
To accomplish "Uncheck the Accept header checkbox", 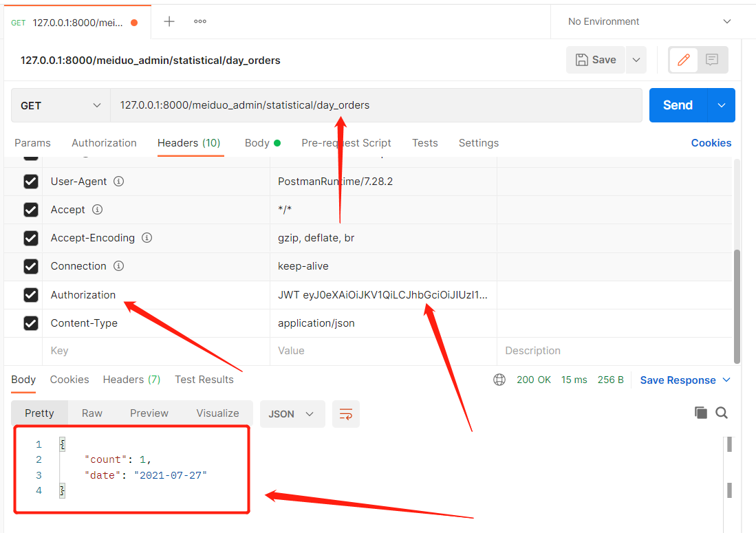I will coord(31,210).
